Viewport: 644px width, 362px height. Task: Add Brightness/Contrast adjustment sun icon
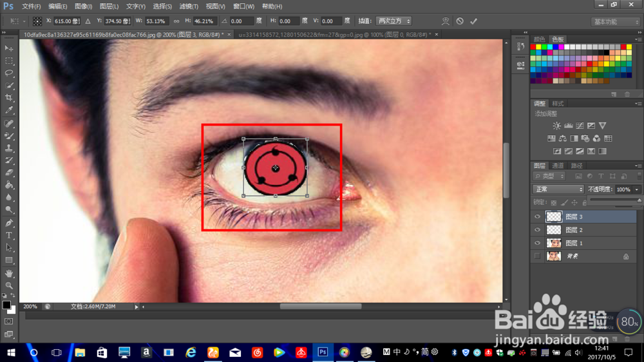(x=556, y=126)
